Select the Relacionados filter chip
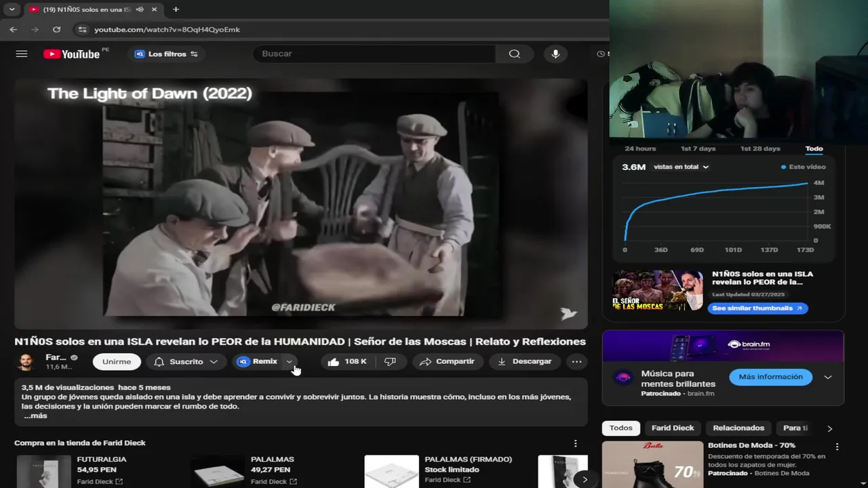The width and height of the screenshot is (868, 488). click(x=738, y=428)
